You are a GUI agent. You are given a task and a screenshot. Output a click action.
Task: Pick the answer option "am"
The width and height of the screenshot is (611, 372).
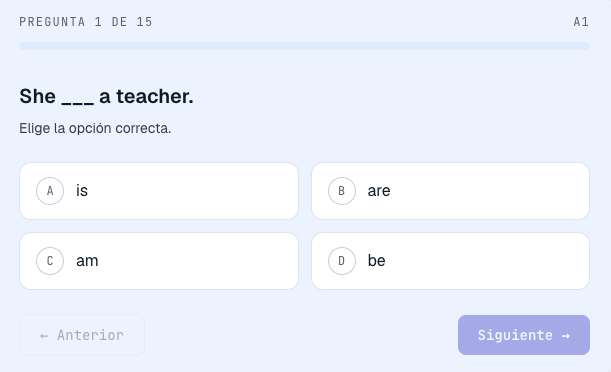[159, 261]
